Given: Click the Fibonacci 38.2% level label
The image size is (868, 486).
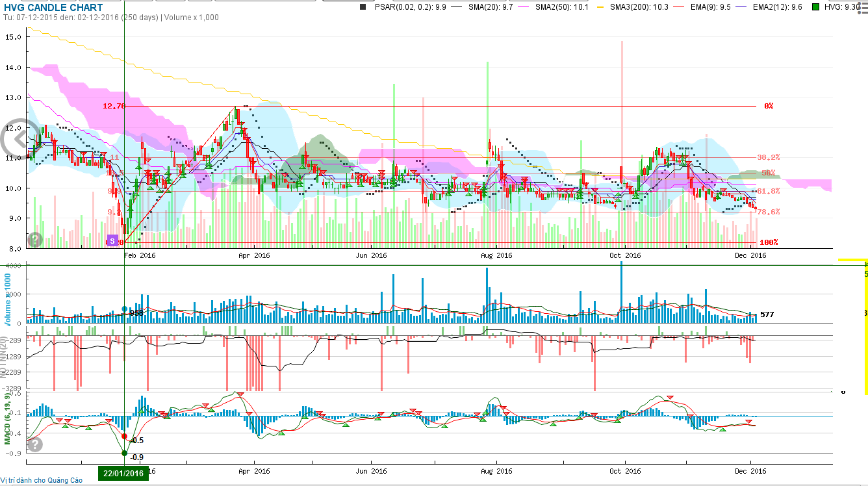Looking at the screenshot, I should click(769, 157).
